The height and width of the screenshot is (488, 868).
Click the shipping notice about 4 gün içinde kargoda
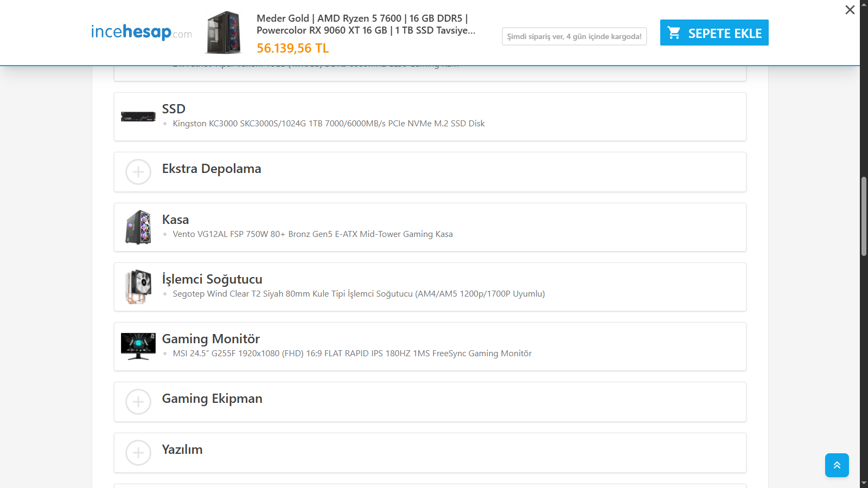pos(574,36)
